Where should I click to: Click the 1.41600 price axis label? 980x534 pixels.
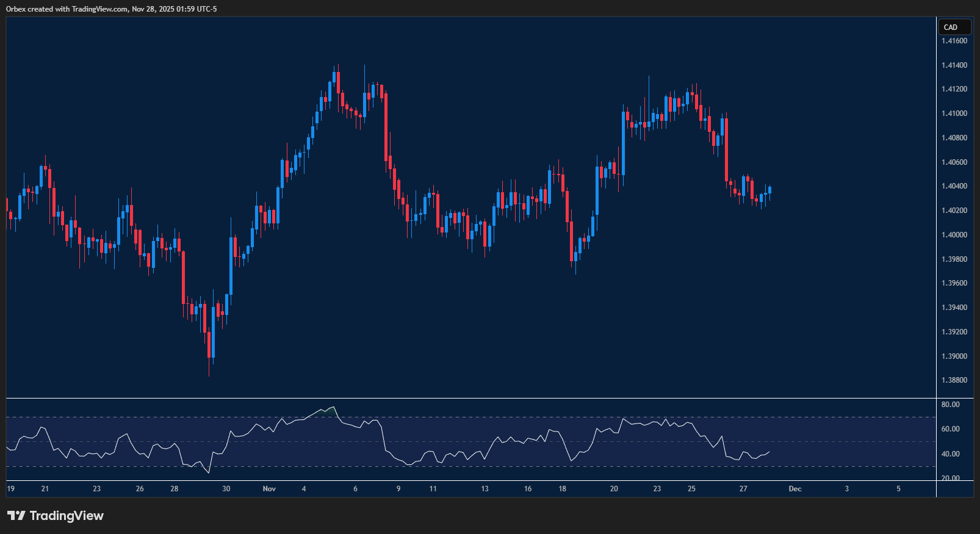pyautogui.click(x=954, y=41)
